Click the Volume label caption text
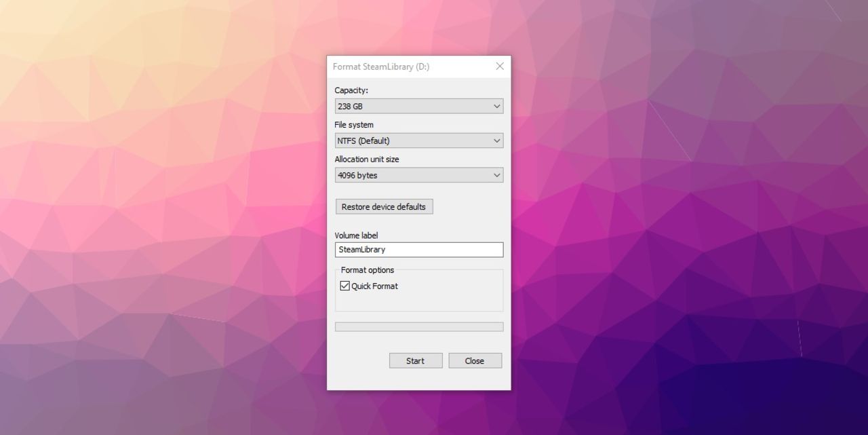This screenshot has height=435, width=868. (x=356, y=235)
